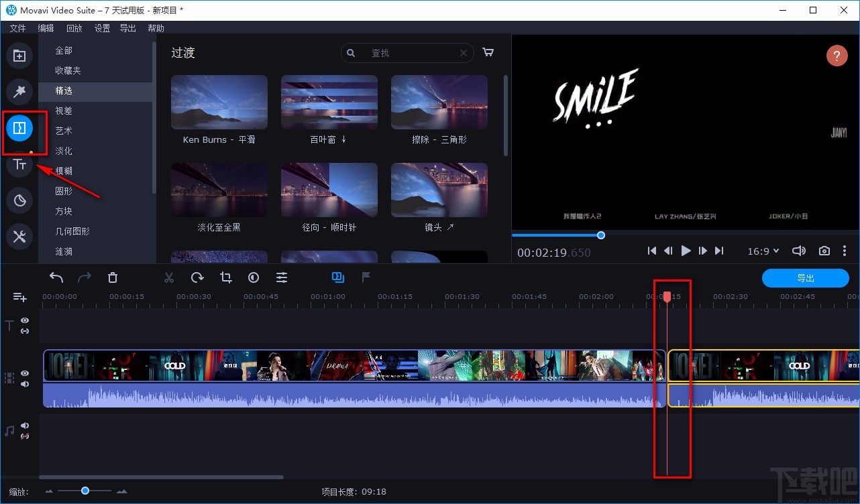Open the filters magic wand tab
Viewport: 860px width, 504px height.
[x=19, y=91]
